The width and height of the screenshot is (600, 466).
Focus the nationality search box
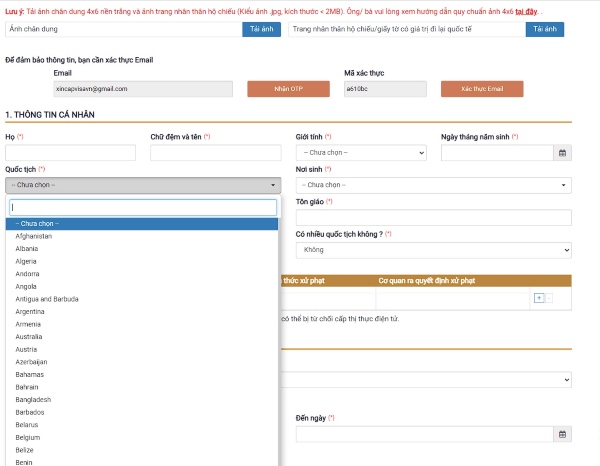pos(143,207)
